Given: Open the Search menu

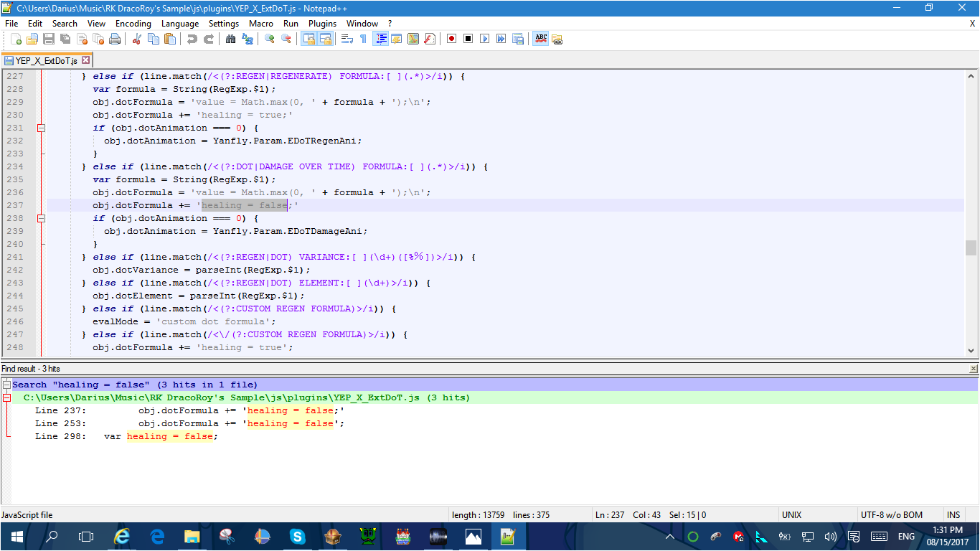Looking at the screenshot, I should tap(65, 23).
